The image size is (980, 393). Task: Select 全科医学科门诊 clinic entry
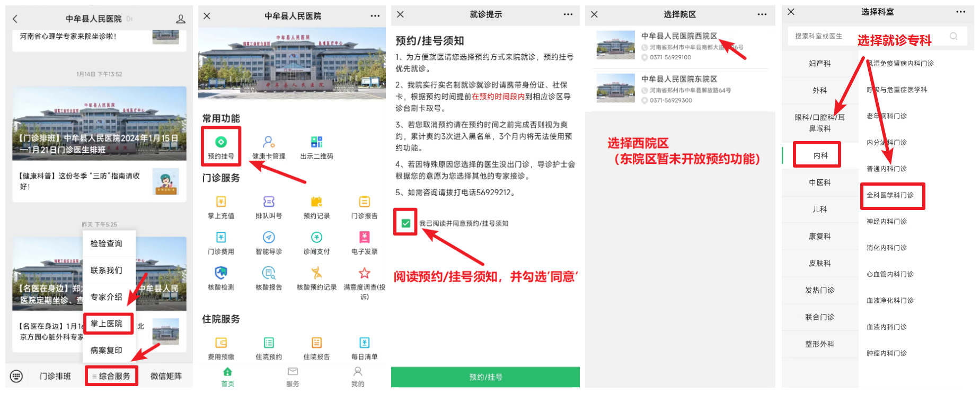[x=890, y=195]
